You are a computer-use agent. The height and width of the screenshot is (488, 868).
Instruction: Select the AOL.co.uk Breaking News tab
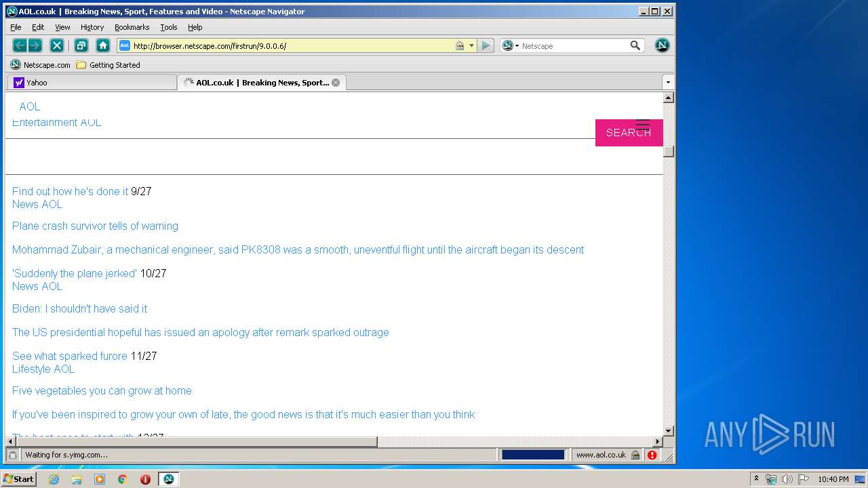coord(262,83)
